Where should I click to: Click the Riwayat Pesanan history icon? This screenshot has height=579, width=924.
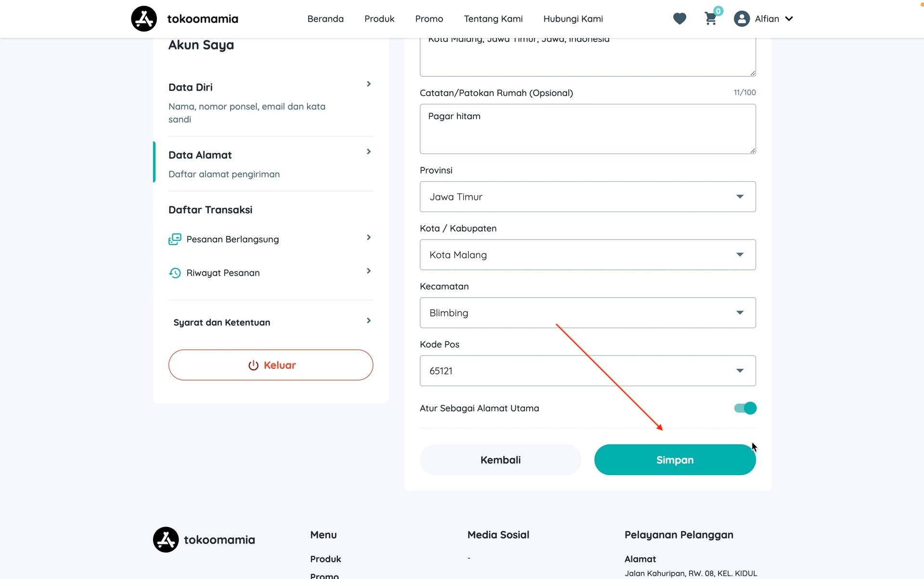(175, 273)
